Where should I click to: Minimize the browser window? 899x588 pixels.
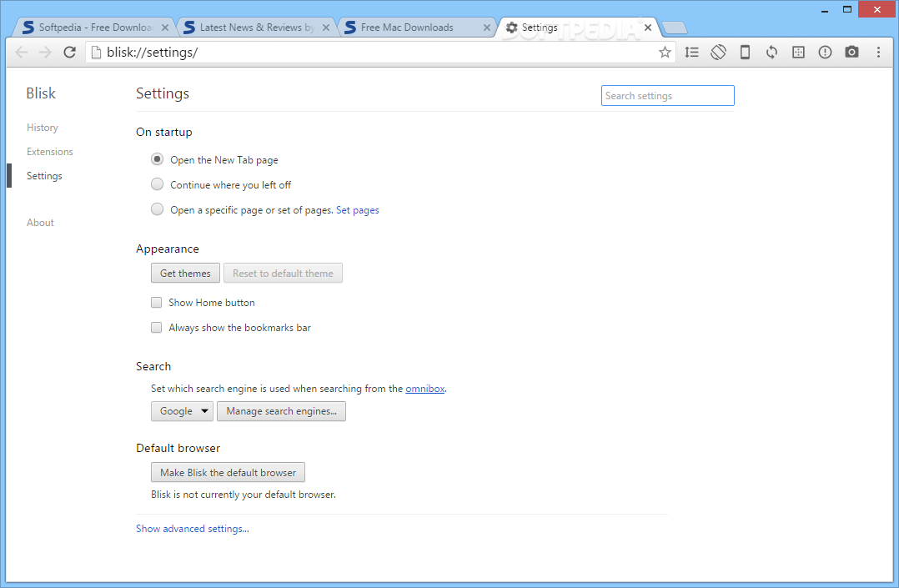tap(825, 10)
